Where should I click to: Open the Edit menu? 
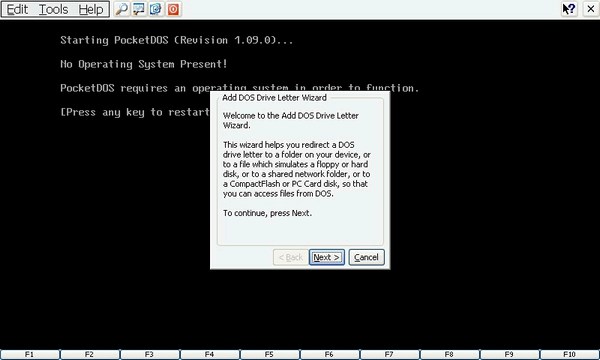click(17, 9)
